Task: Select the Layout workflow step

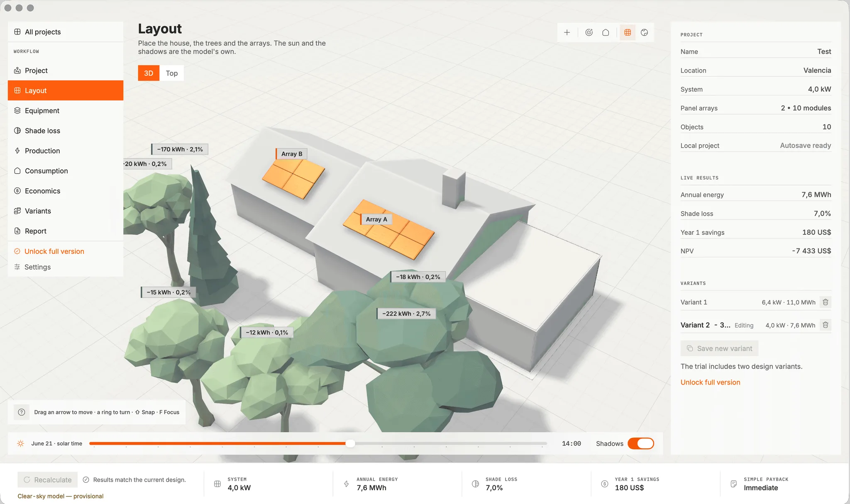Action: click(66, 90)
